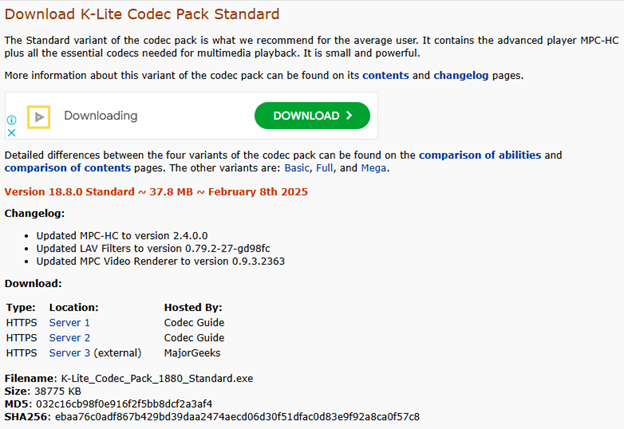Click the "Downloading" ad text

point(100,116)
